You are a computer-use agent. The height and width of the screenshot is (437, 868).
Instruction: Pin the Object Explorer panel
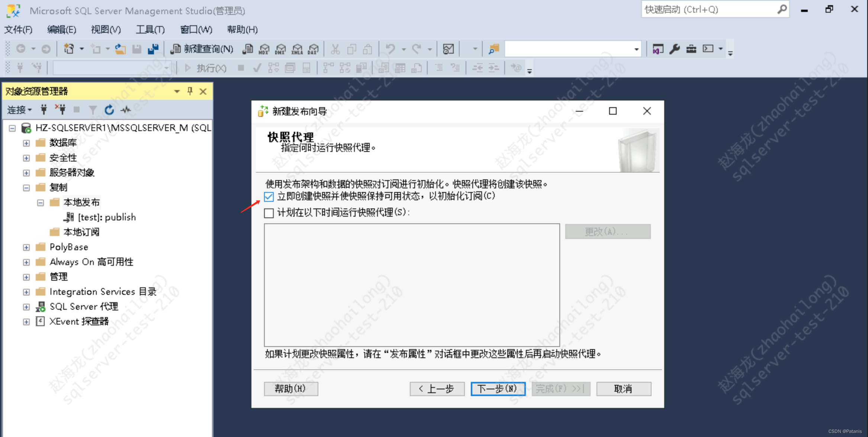pos(190,91)
